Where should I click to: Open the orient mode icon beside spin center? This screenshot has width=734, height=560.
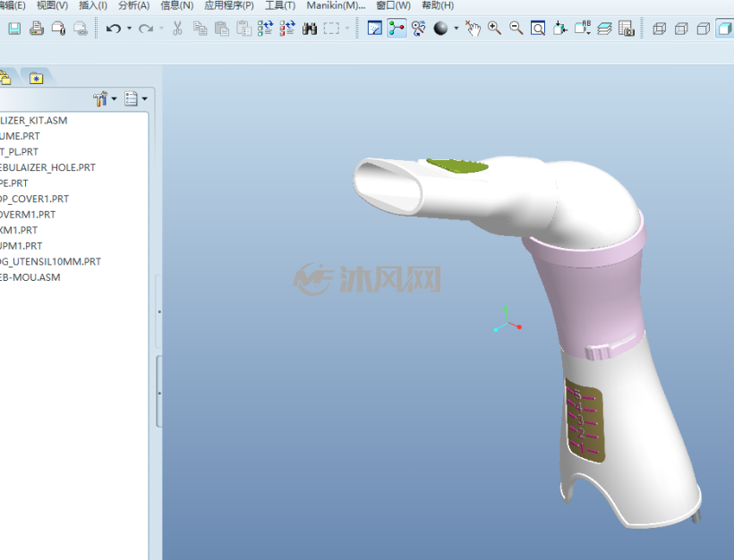(419, 29)
